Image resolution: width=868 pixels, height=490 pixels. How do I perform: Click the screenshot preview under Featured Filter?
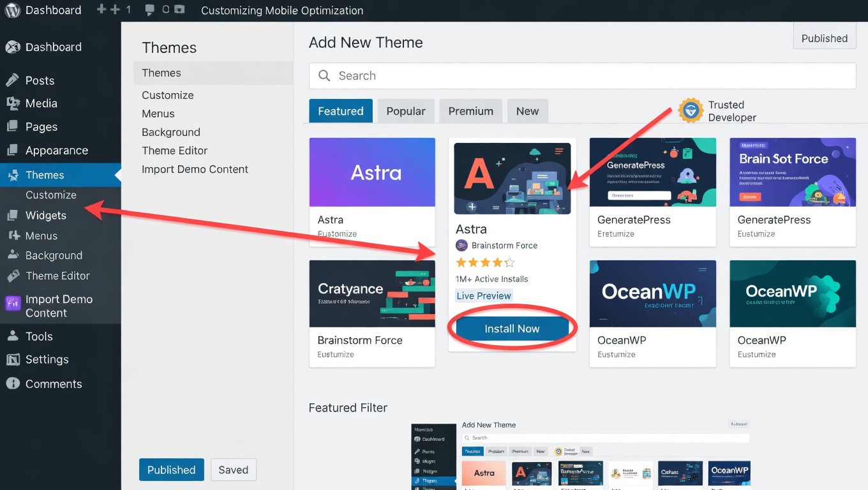581,454
